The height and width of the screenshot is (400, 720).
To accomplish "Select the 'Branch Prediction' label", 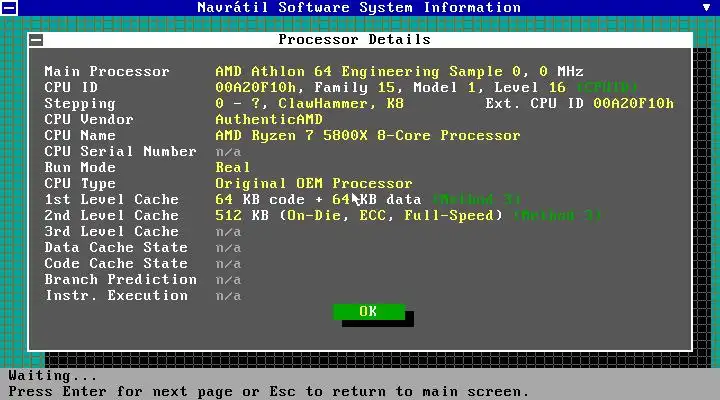I will click(x=120, y=280).
